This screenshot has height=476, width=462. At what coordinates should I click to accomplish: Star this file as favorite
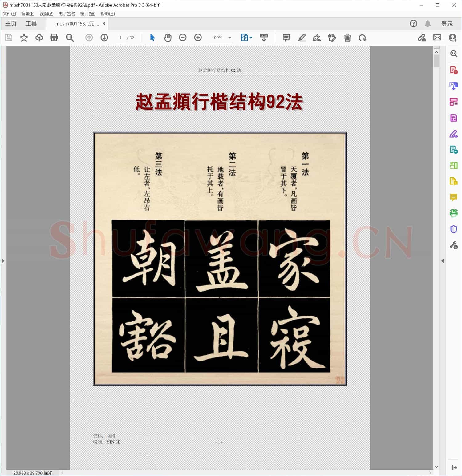24,38
